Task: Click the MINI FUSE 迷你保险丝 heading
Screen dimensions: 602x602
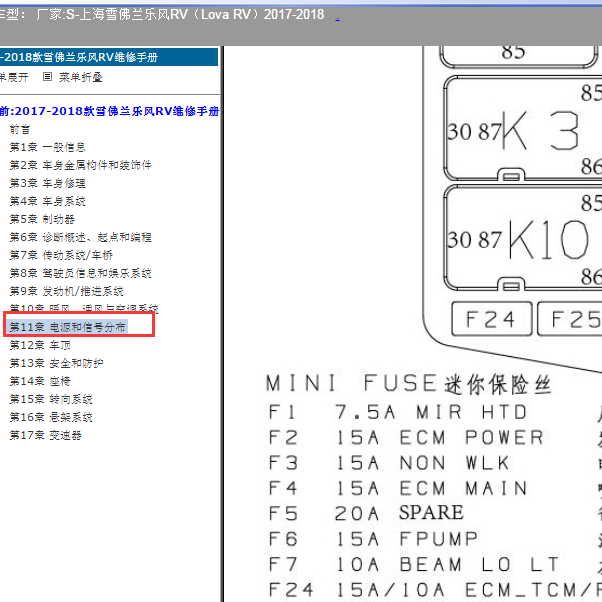Action: [409, 384]
